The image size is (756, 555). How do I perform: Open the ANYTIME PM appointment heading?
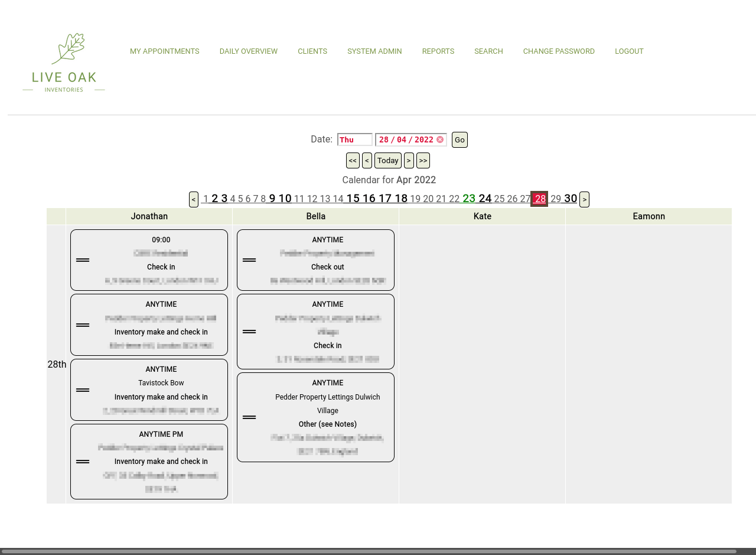161,434
